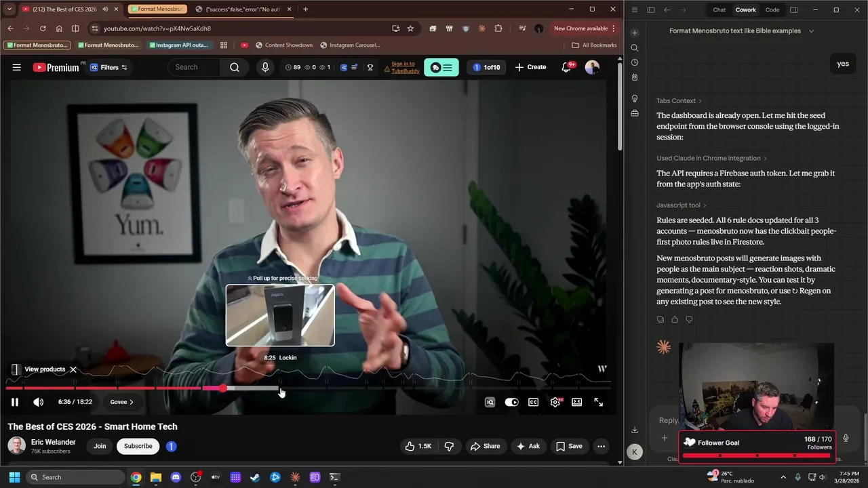The image size is (868, 488).
Task: Open the YouTube account avatar menu
Action: [x=592, y=67]
